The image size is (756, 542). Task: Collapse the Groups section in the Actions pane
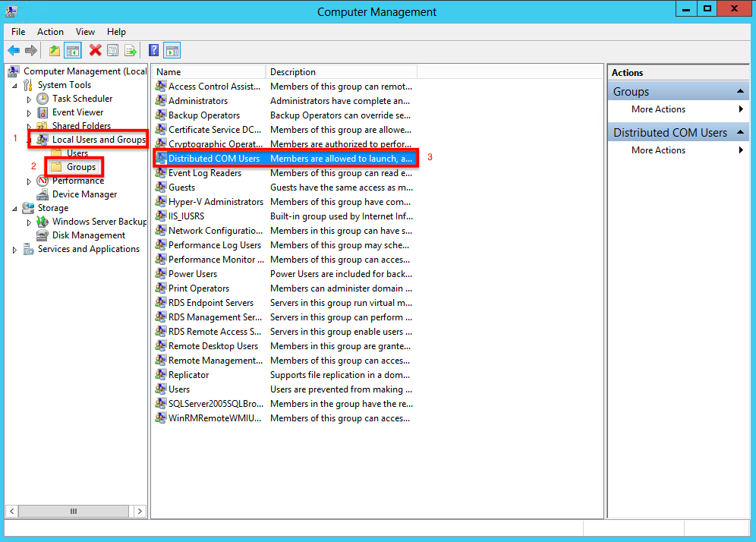[740, 91]
